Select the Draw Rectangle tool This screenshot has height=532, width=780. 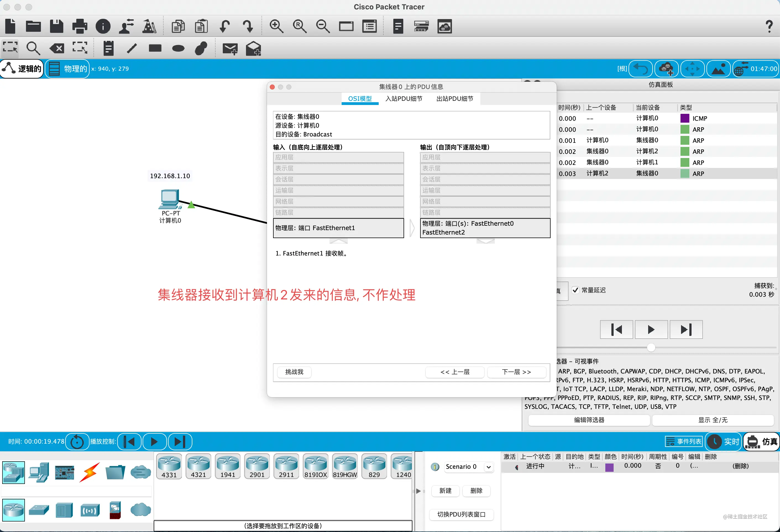(x=155, y=48)
